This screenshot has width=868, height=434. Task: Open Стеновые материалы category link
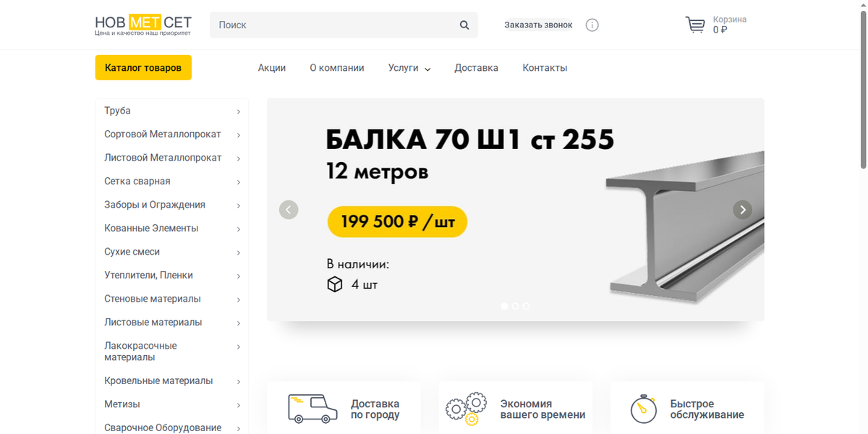tap(153, 299)
